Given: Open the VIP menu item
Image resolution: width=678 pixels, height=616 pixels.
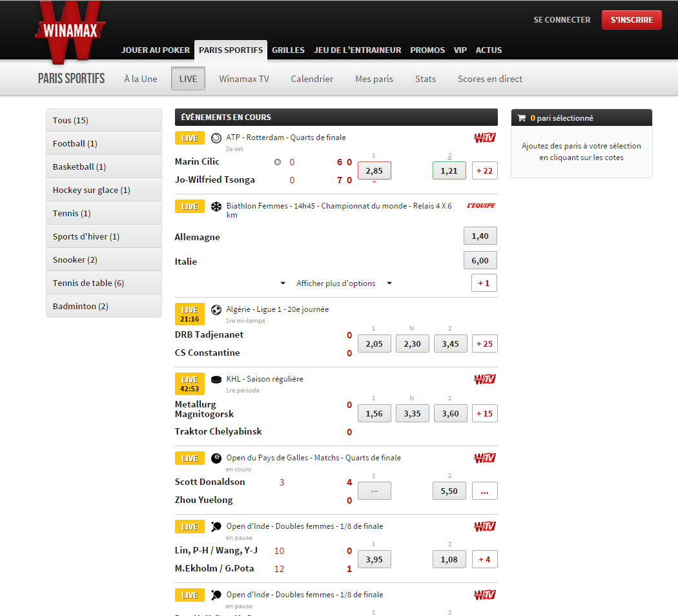Looking at the screenshot, I should point(460,50).
